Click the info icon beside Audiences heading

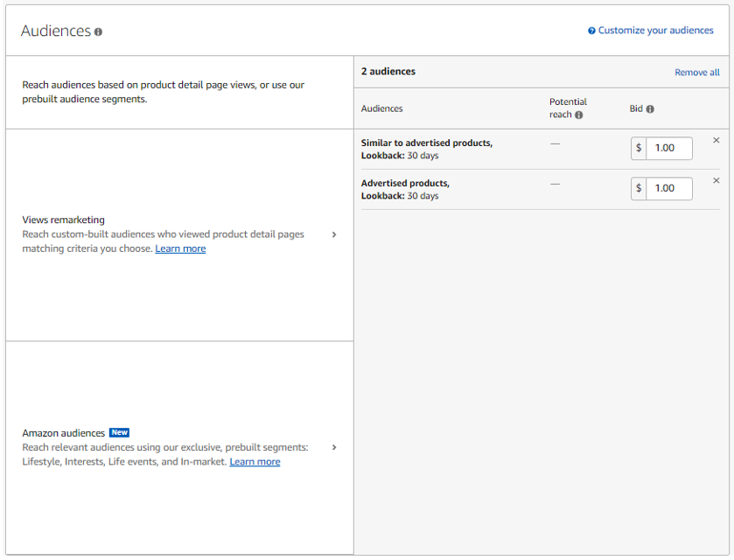[x=98, y=31]
